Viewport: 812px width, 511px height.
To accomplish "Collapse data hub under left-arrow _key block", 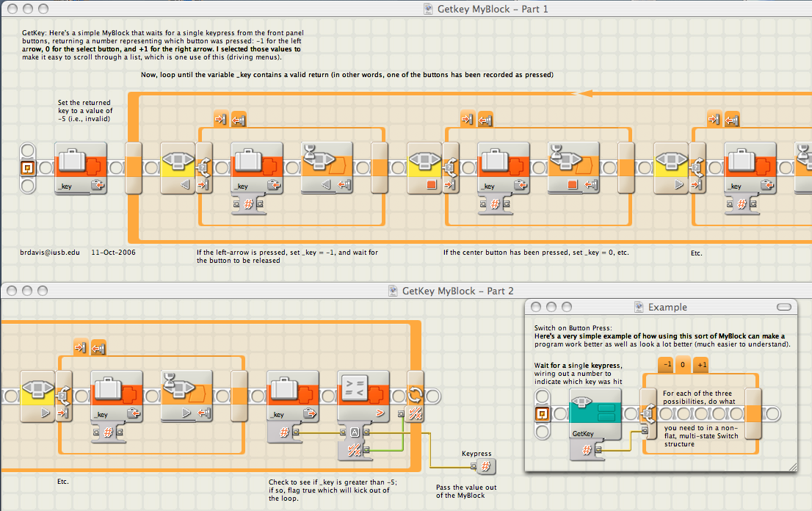I will 249,205.
